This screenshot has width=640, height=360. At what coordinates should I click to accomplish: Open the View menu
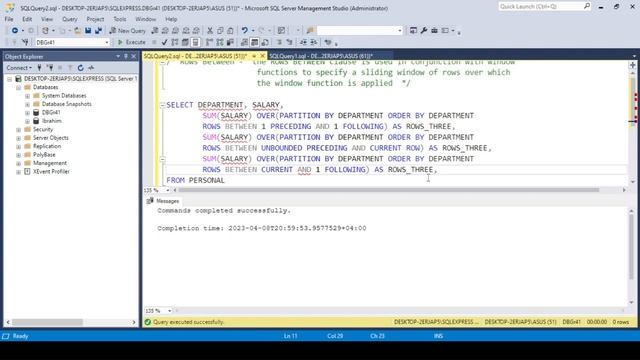pyautogui.click(x=47, y=19)
